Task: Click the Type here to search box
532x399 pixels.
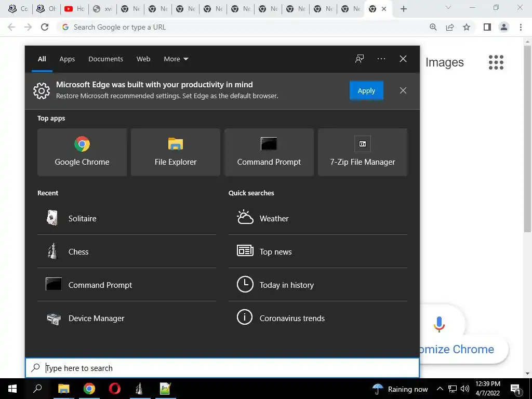Action: [222, 368]
